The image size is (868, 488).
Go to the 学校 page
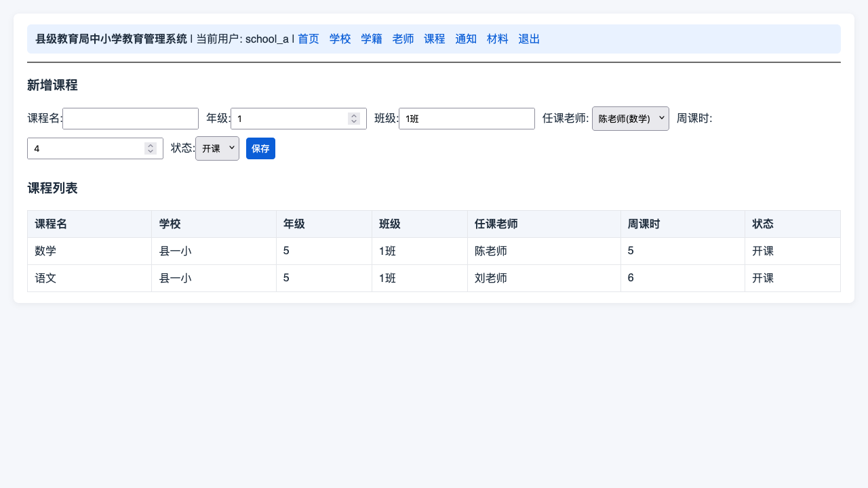pyautogui.click(x=340, y=39)
